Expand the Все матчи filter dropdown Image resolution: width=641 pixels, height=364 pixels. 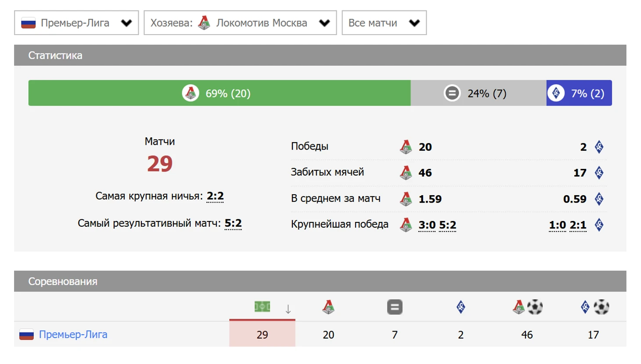tap(384, 23)
